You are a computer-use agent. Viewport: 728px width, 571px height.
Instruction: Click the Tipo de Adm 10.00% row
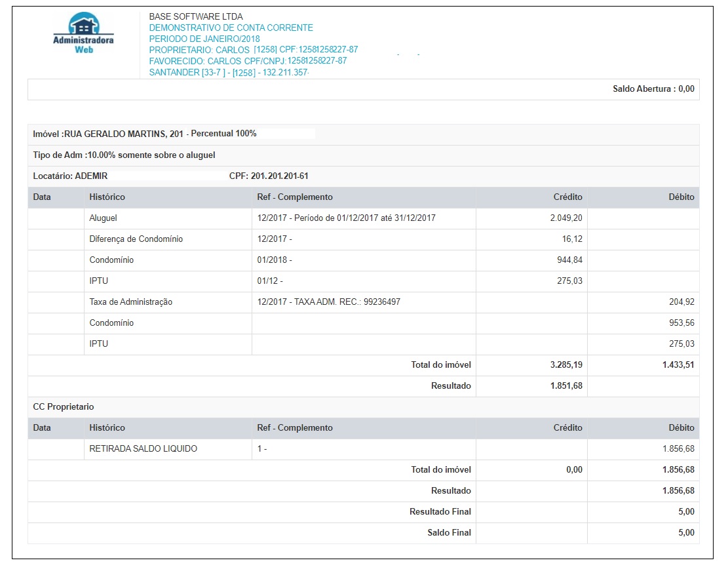click(124, 155)
